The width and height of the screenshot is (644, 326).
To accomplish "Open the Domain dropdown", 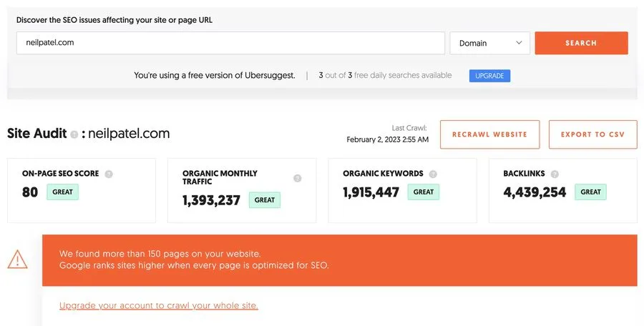I will tap(489, 43).
